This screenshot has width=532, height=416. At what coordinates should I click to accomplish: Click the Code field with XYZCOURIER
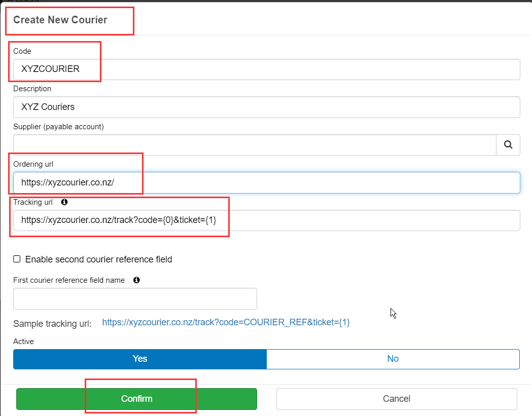point(267,69)
